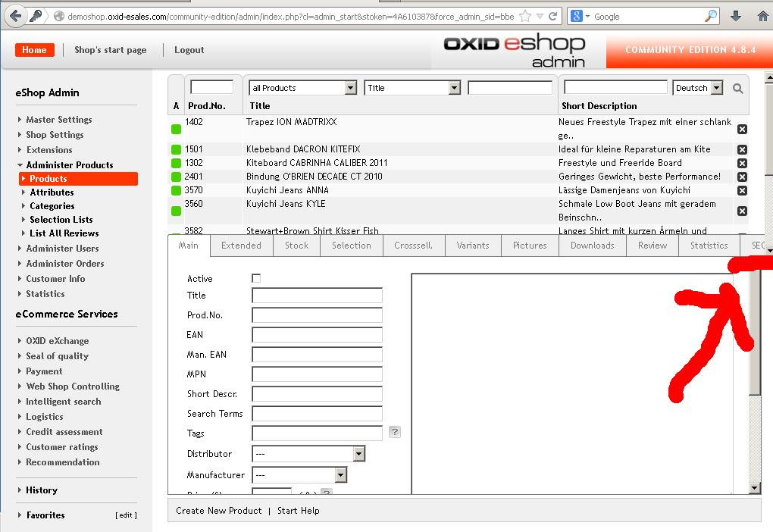The height and width of the screenshot is (532, 773).
Task: Open the browser downloads arrow icon
Action: pyautogui.click(x=736, y=16)
